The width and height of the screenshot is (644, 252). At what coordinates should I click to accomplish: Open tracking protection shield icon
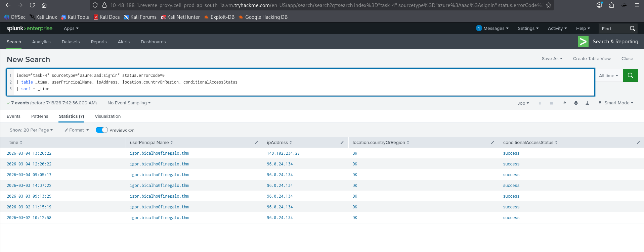point(95,5)
